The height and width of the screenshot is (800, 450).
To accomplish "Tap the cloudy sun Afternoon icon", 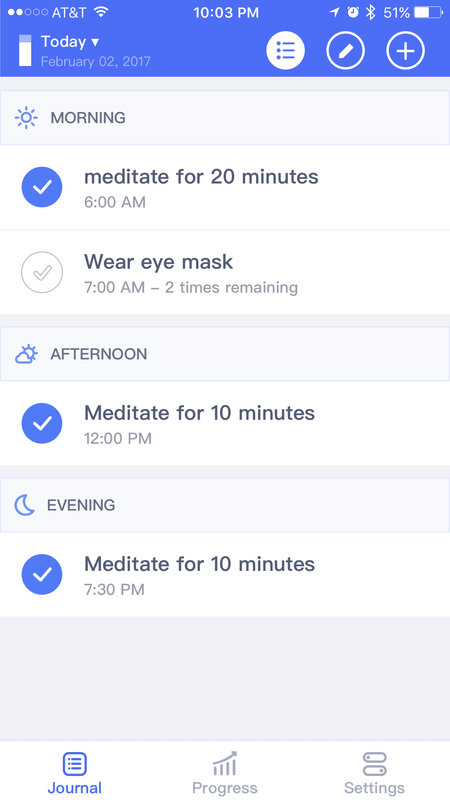I will click(26, 354).
